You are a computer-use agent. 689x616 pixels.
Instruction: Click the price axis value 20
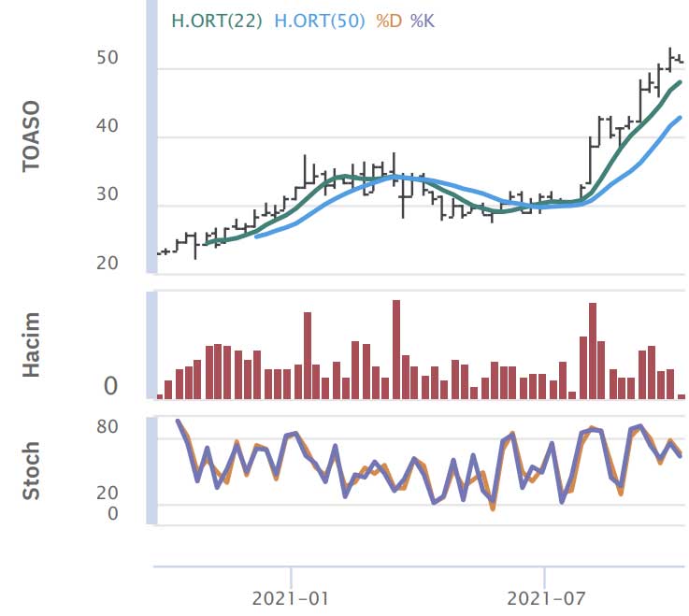pos(108,264)
